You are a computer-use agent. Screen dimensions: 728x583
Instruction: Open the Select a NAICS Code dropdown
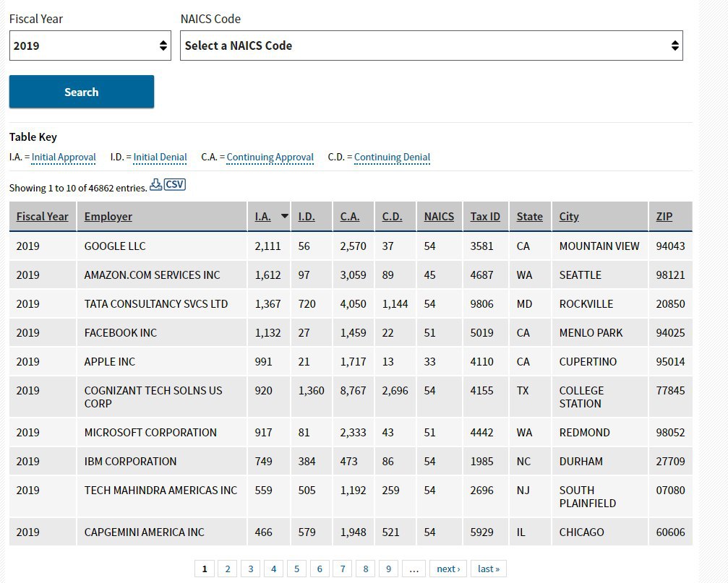[x=432, y=46]
